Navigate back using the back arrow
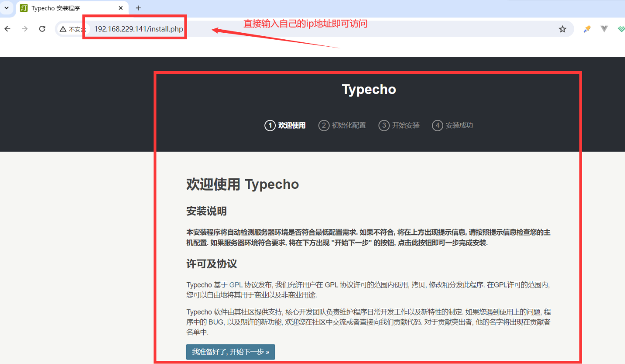 pyautogui.click(x=8, y=29)
